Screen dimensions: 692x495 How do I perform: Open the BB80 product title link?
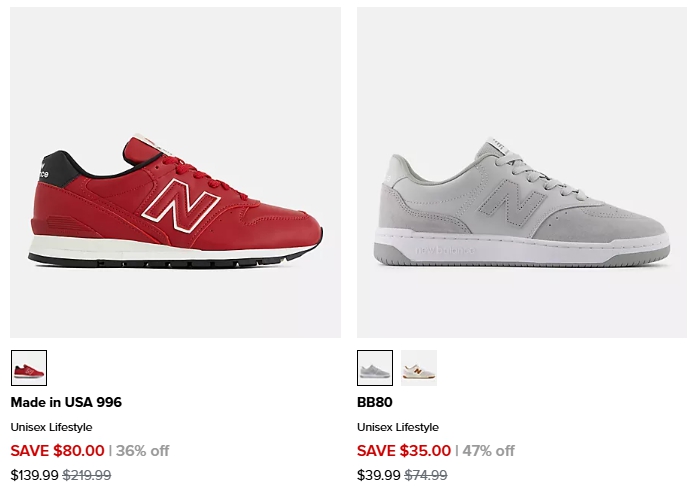375,402
